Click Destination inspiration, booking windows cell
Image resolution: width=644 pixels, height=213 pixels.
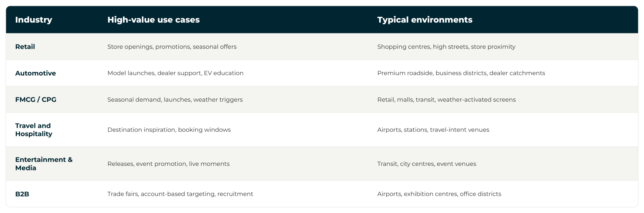[x=169, y=130]
